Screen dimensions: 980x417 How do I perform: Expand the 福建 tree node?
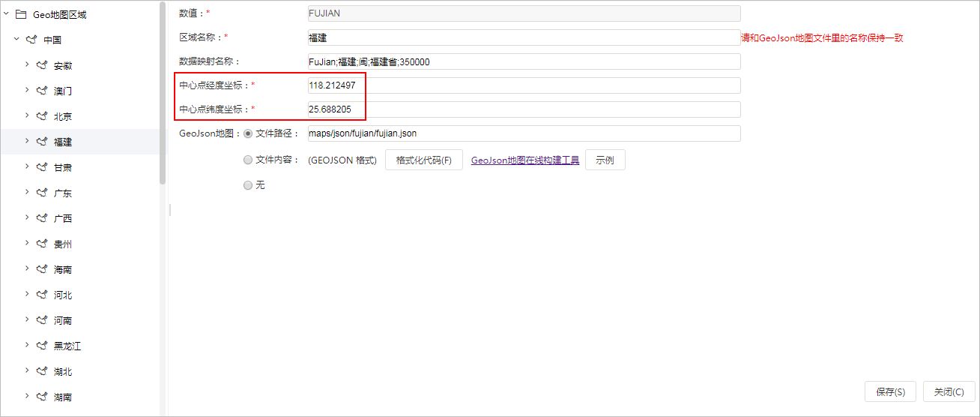pyautogui.click(x=27, y=141)
